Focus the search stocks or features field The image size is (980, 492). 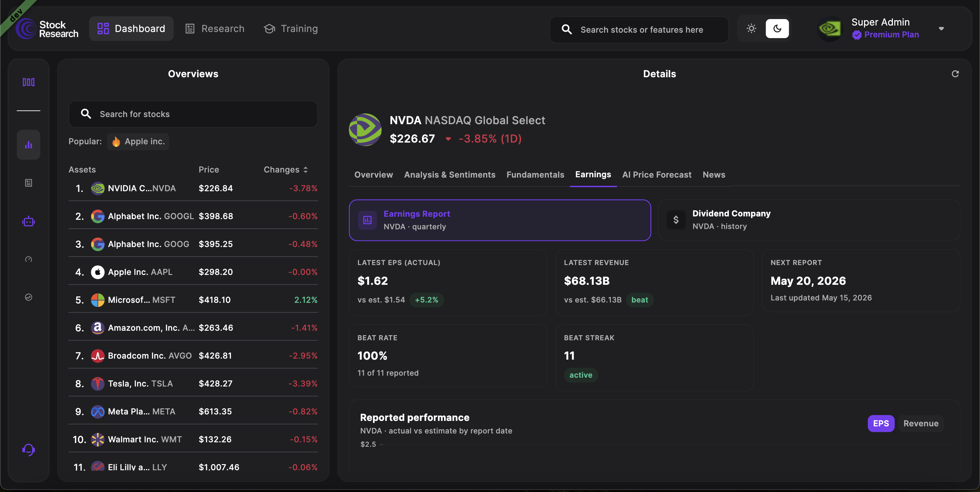tap(639, 29)
